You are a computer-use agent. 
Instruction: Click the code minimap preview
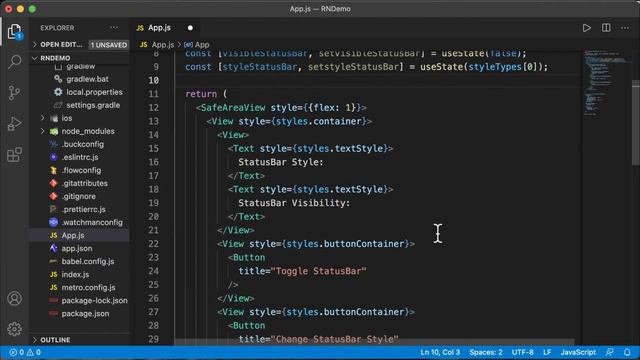[606, 84]
